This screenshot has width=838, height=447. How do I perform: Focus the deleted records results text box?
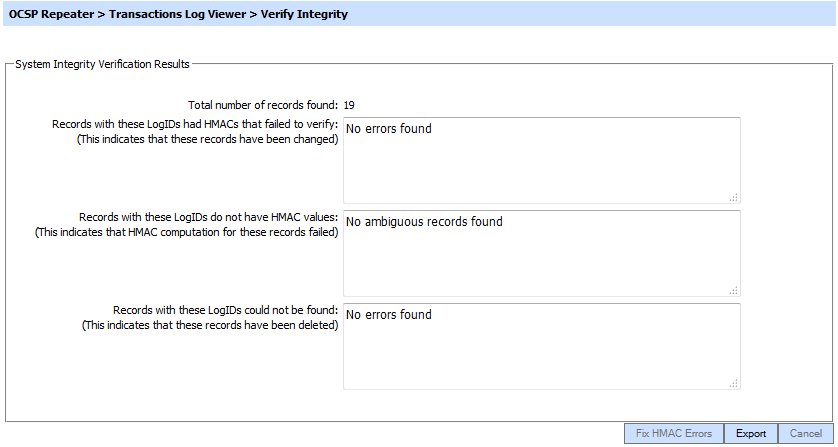click(x=540, y=346)
